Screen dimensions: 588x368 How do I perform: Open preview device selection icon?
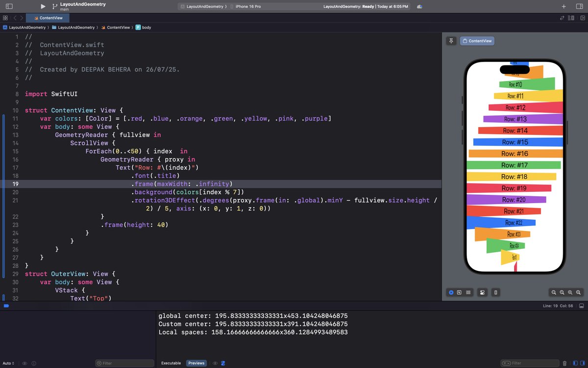[495, 292]
